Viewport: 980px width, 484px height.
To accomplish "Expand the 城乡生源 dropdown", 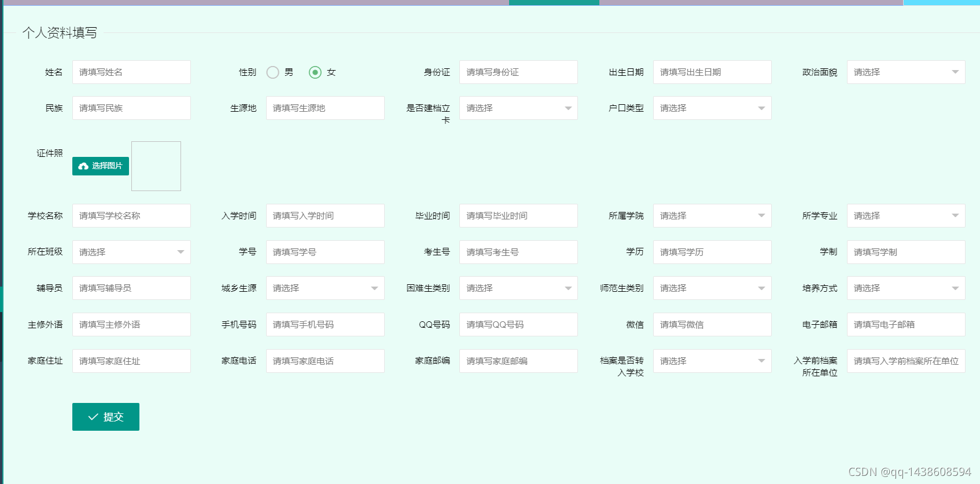I will pos(325,288).
